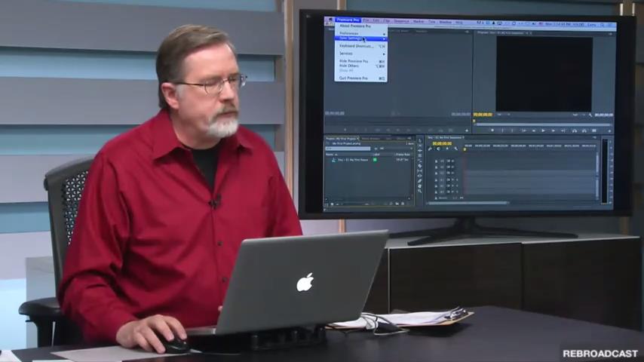Open the Sequence menu

click(401, 21)
